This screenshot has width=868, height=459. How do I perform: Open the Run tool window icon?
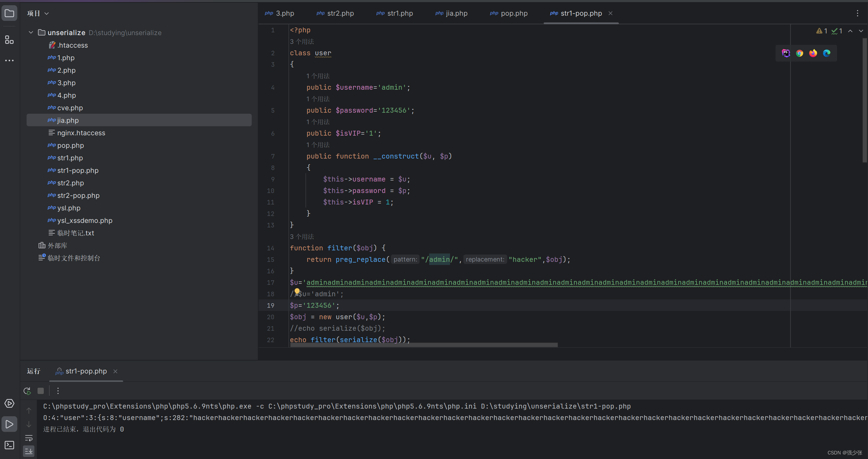(x=9, y=424)
